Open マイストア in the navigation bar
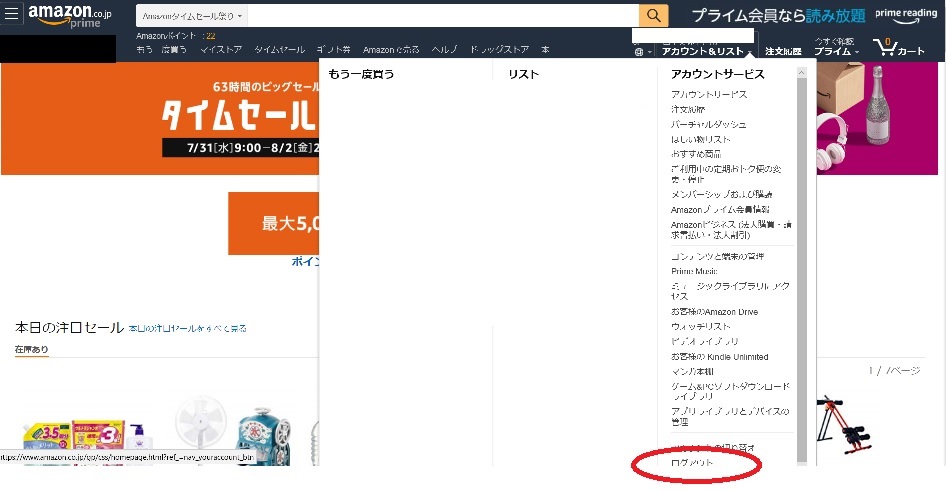The height and width of the screenshot is (491, 946). coord(221,49)
